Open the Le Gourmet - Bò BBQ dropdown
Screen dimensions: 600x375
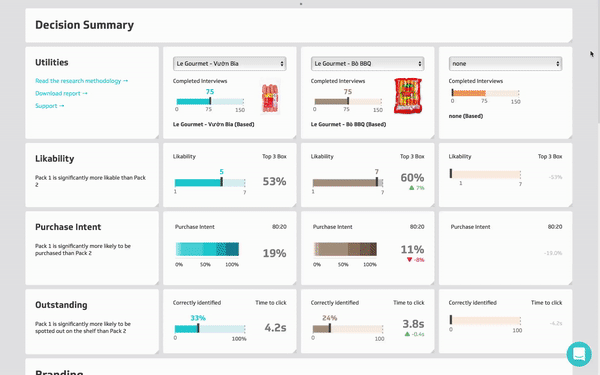click(x=367, y=64)
